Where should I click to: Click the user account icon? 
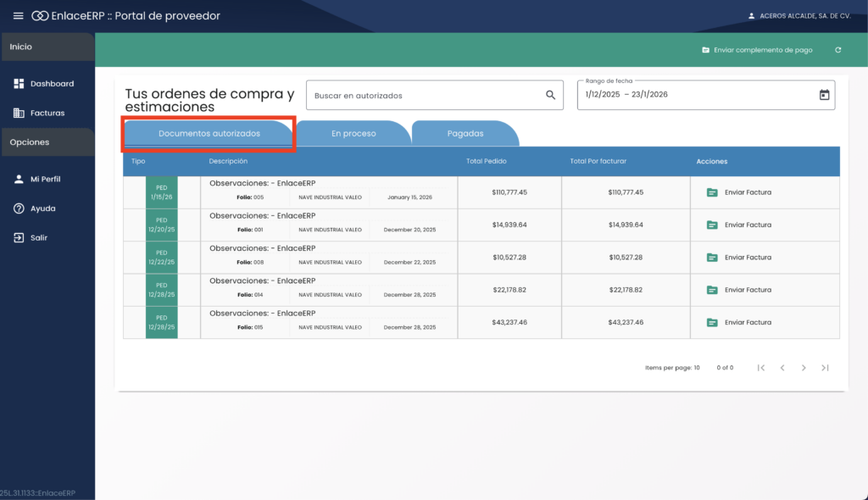[x=751, y=16]
